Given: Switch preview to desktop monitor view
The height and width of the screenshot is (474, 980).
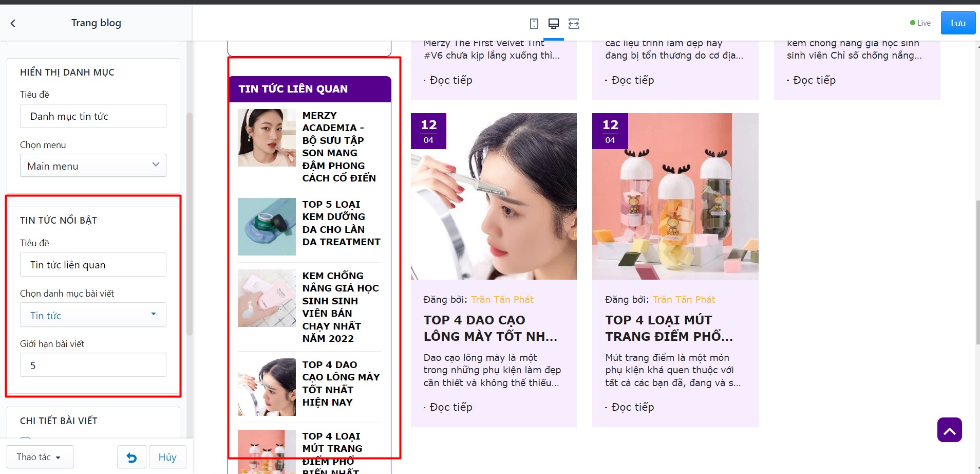Looking at the screenshot, I should coord(554,24).
